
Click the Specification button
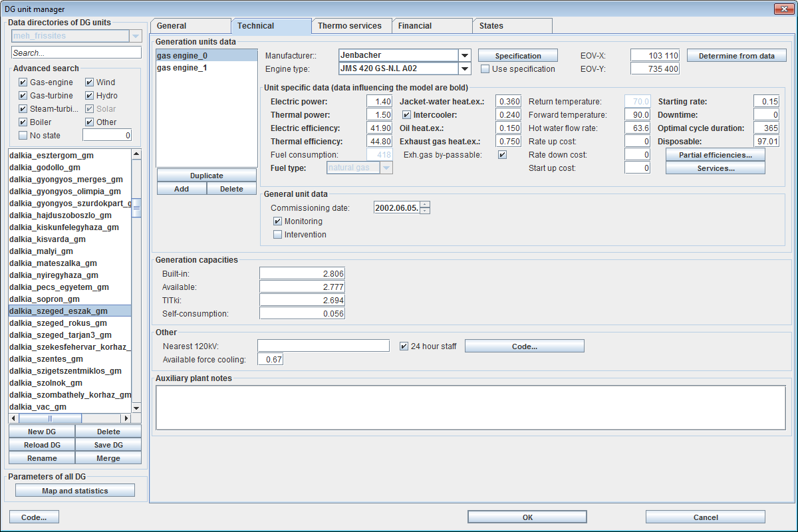(x=518, y=56)
